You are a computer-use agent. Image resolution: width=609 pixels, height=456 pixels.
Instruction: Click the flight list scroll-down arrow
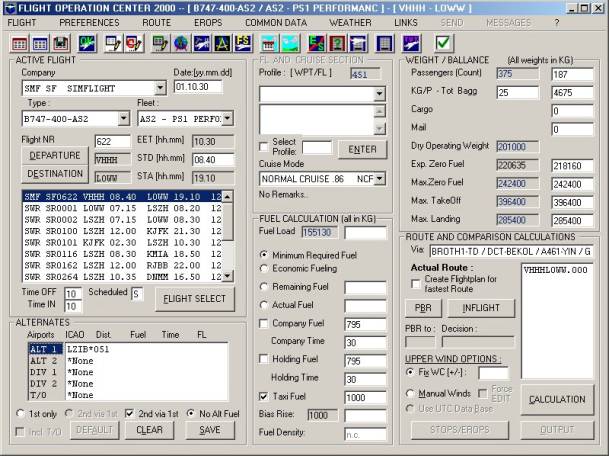[228, 276]
